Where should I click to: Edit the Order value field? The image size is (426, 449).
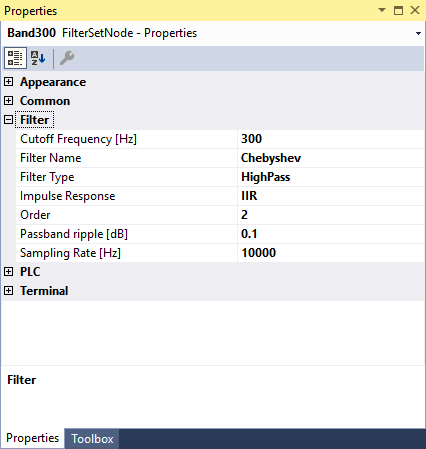[331, 215]
